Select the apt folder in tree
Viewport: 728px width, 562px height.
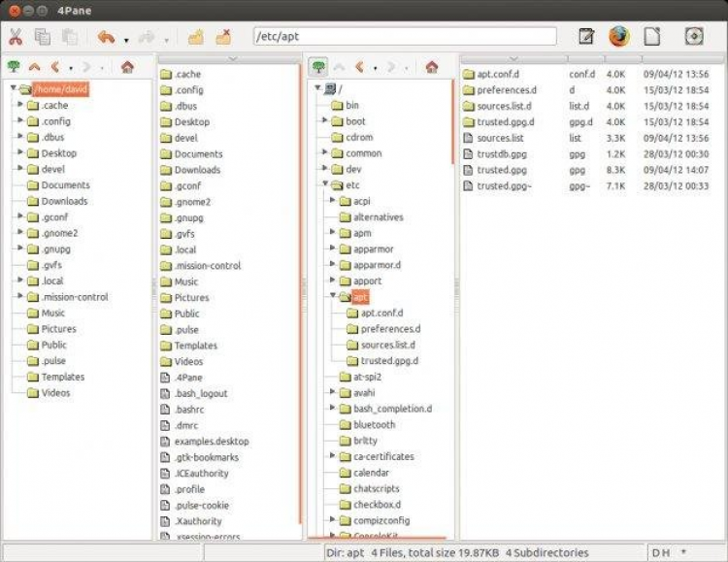click(360, 297)
